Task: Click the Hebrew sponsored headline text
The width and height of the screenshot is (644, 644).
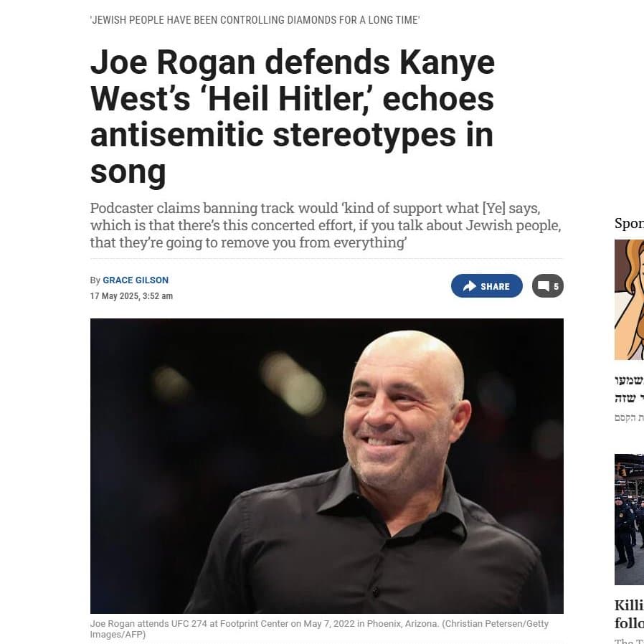Action: (x=629, y=389)
